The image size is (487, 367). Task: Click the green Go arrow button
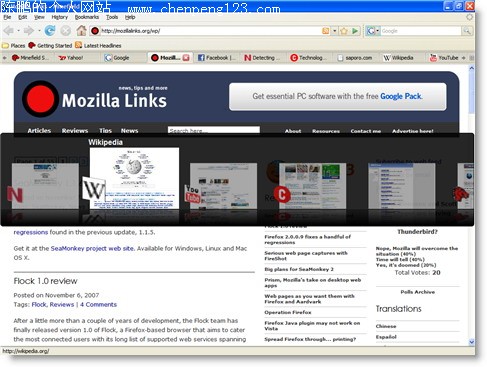tap(355, 31)
